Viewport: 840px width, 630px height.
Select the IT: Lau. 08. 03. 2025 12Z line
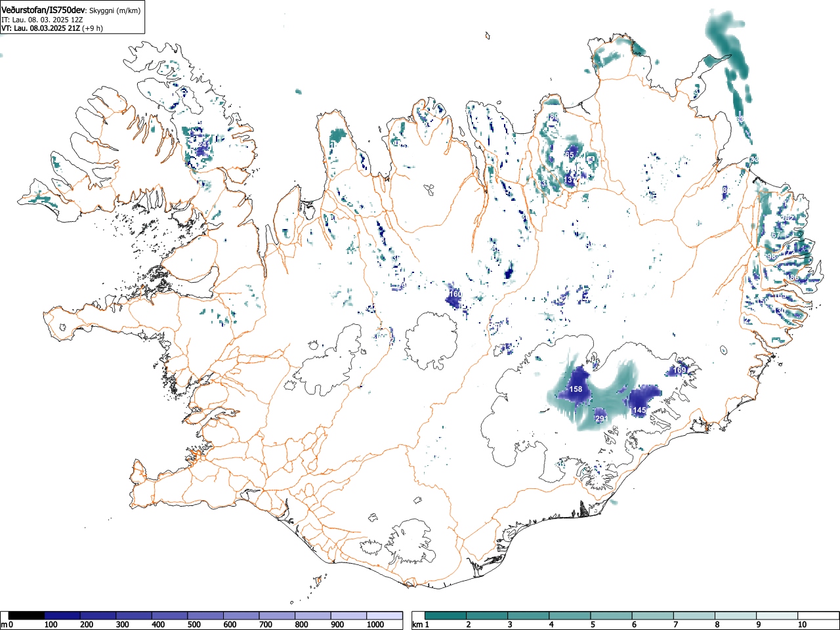point(42,20)
